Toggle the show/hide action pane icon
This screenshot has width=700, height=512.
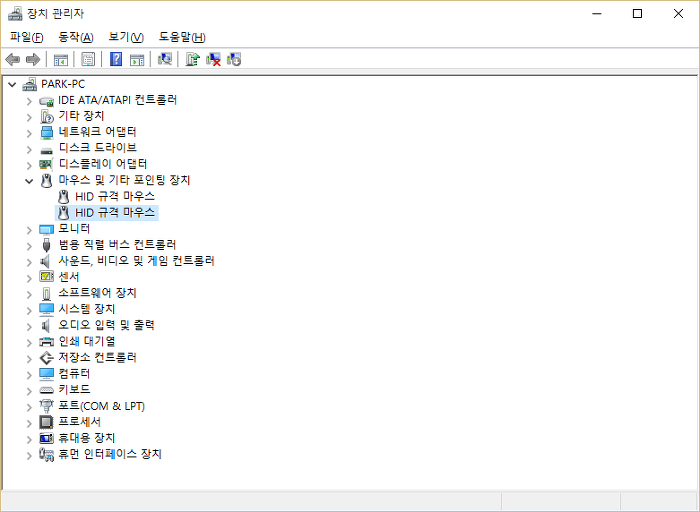tap(137, 59)
